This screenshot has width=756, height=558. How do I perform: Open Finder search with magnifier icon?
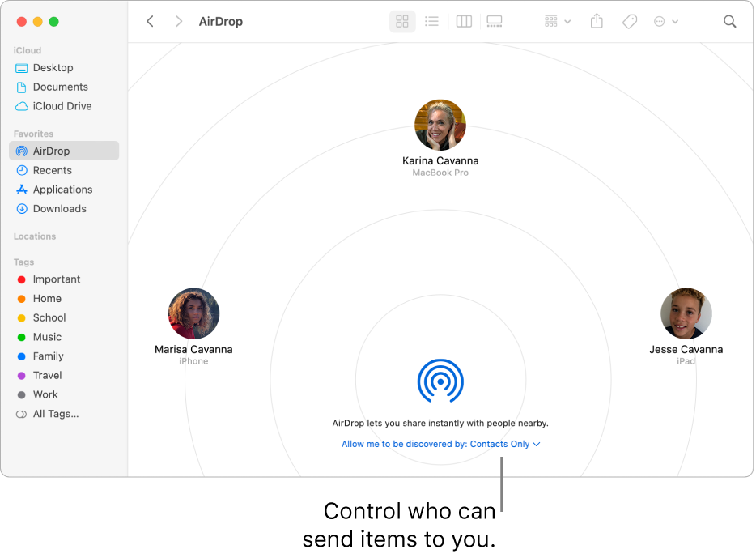pyautogui.click(x=730, y=21)
